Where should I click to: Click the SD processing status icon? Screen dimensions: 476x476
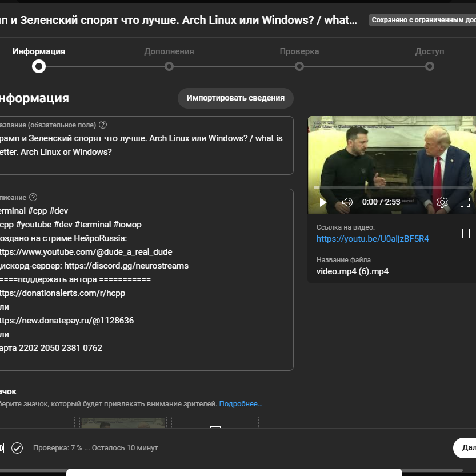[2, 448]
